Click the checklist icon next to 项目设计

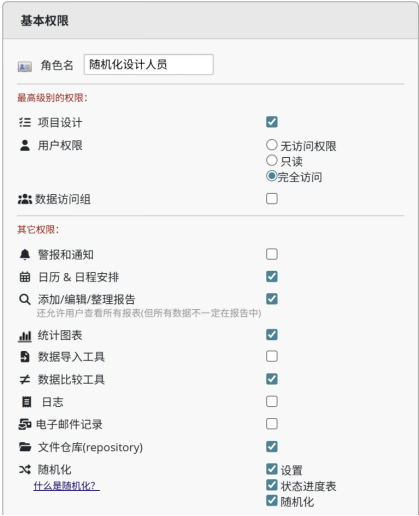pyautogui.click(x=25, y=122)
